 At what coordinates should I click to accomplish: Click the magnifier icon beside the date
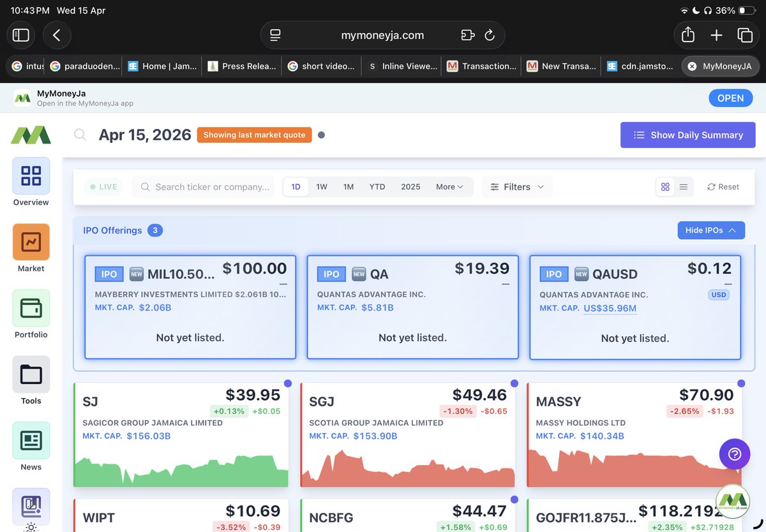pyautogui.click(x=80, y=135)
